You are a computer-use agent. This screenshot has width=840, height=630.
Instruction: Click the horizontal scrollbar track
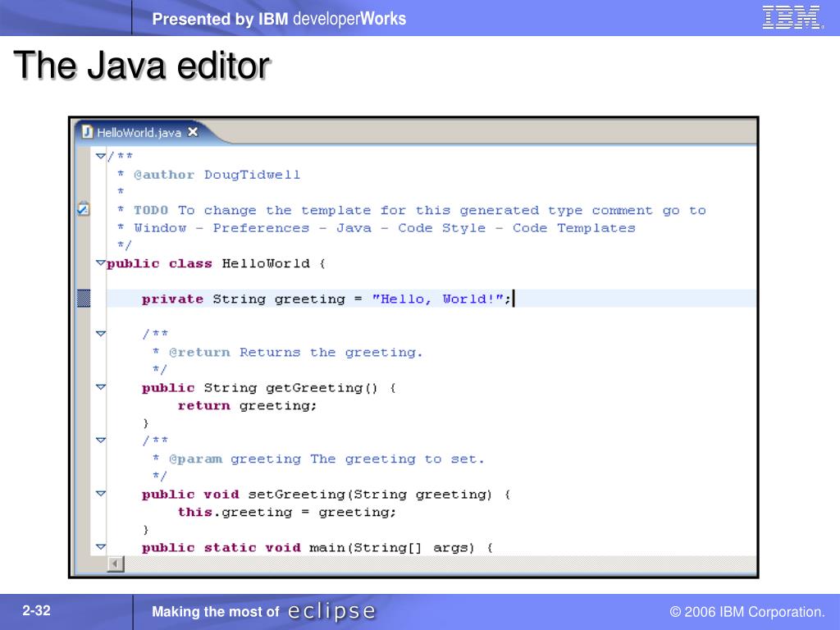pos(440,564)
